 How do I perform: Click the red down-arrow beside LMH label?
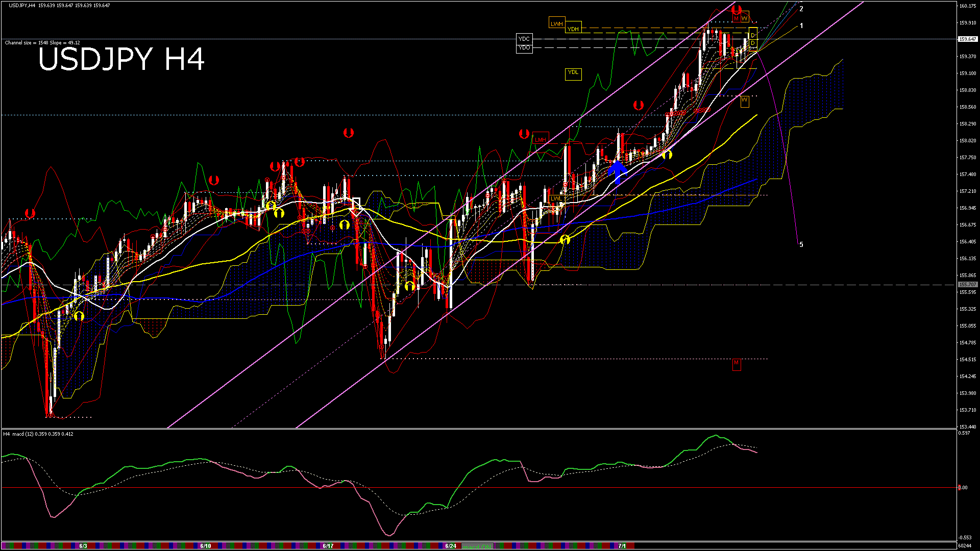pyautogui.click(x=524, y=134)
